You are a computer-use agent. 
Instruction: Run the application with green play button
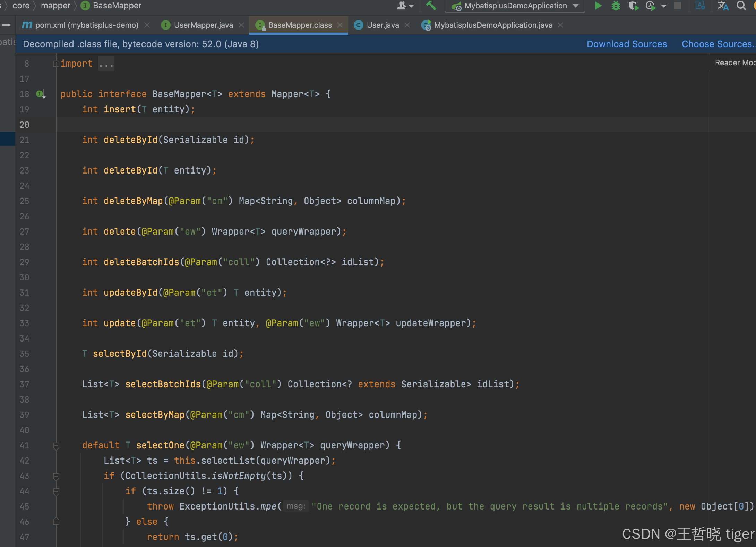(598, 6)
